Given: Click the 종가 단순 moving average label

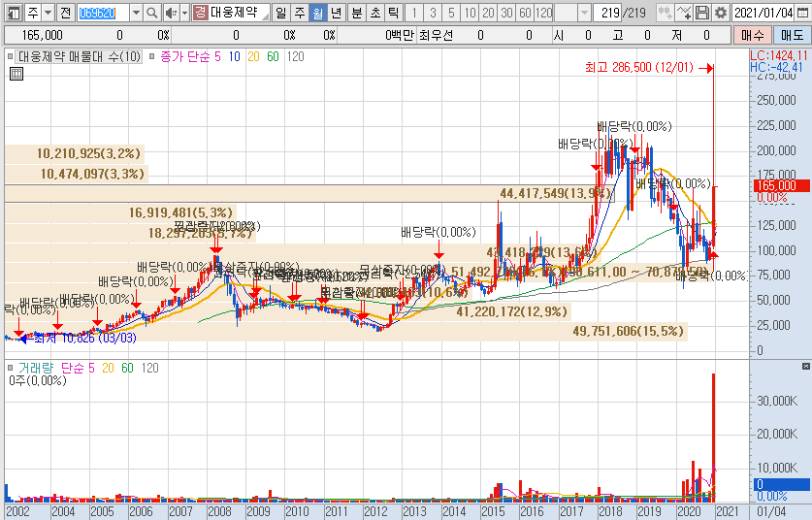Looking at the screenshot, I should [x=185, y=56].
